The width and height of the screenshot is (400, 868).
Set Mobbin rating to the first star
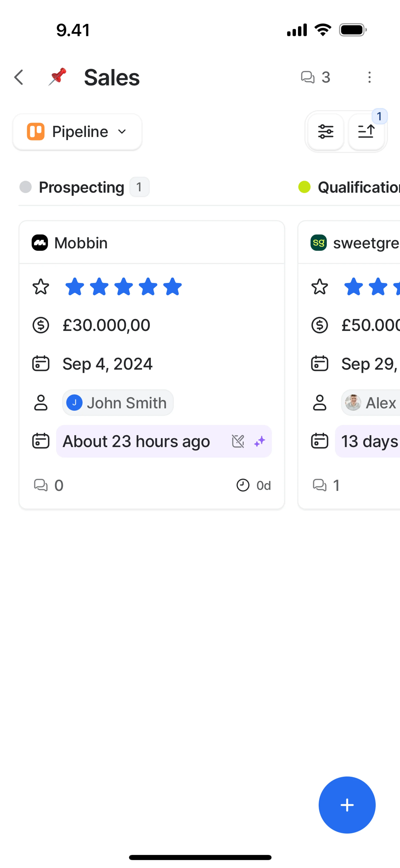(74, 287)
